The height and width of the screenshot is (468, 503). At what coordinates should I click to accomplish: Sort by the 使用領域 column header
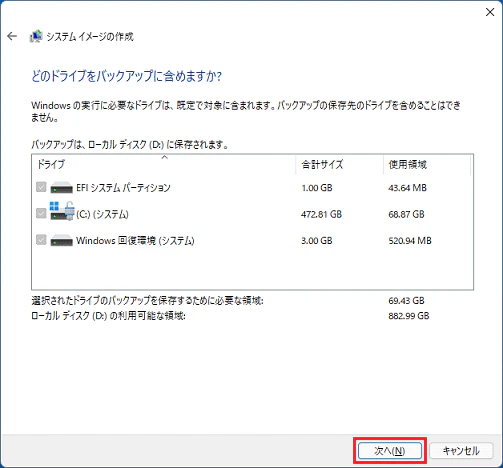pos(427,164)
